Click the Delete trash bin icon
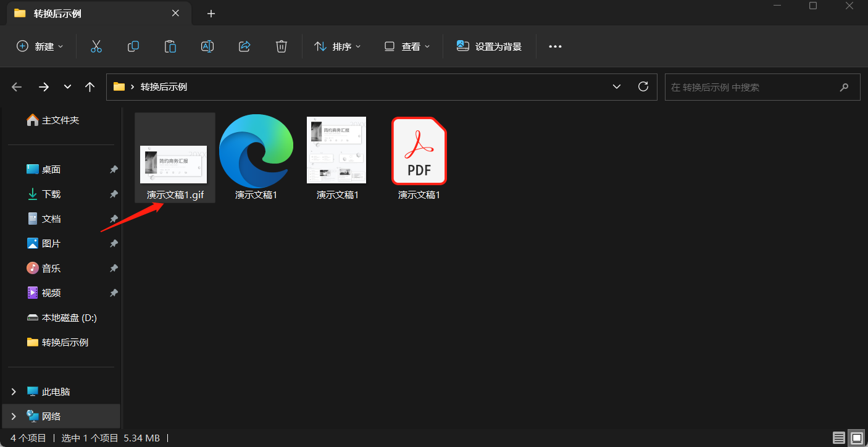This screenshot has width=868, height=447. [x=282, y=46]
